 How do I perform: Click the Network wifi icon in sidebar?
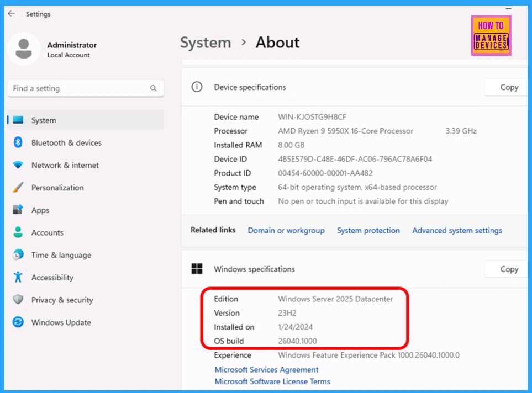(x=18, y=165)
